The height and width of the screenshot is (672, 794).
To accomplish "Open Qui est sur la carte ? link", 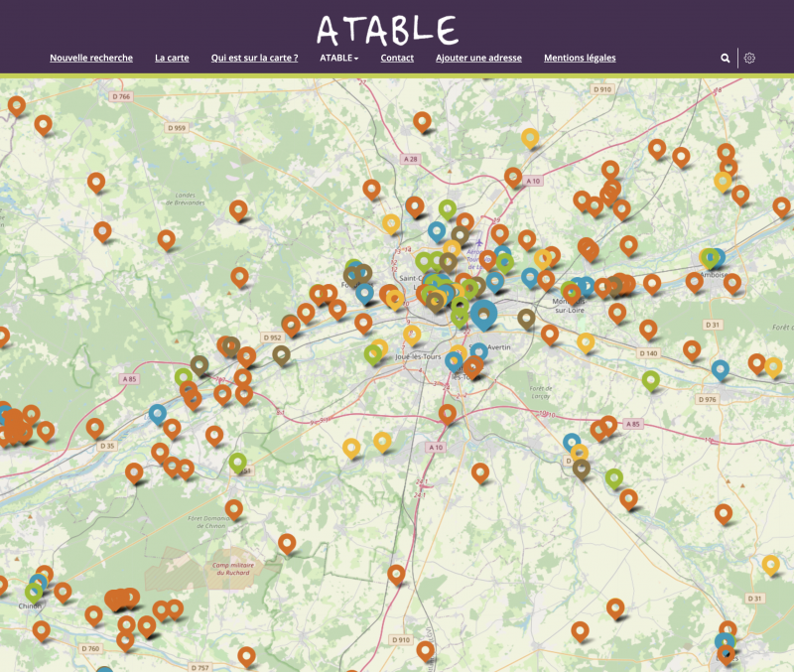I will tap(254, 58).
